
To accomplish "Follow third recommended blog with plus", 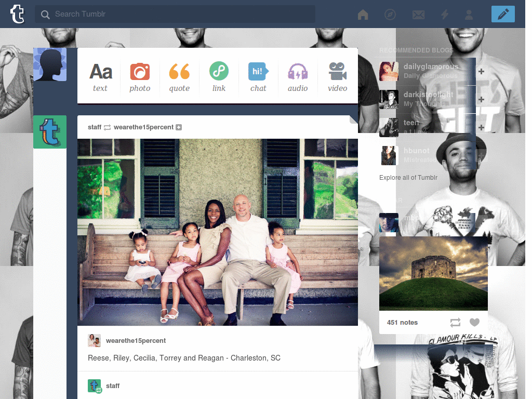I will 481,127.
